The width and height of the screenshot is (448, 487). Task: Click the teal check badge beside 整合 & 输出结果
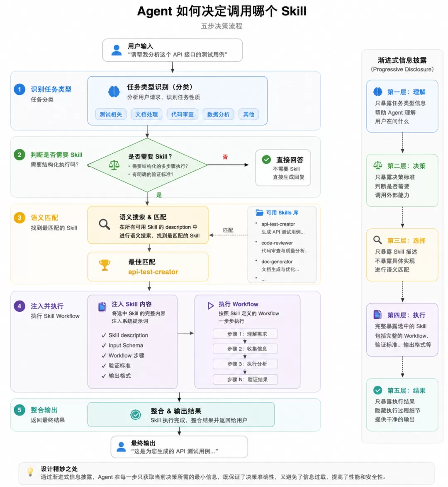click(x=136, y=414)
